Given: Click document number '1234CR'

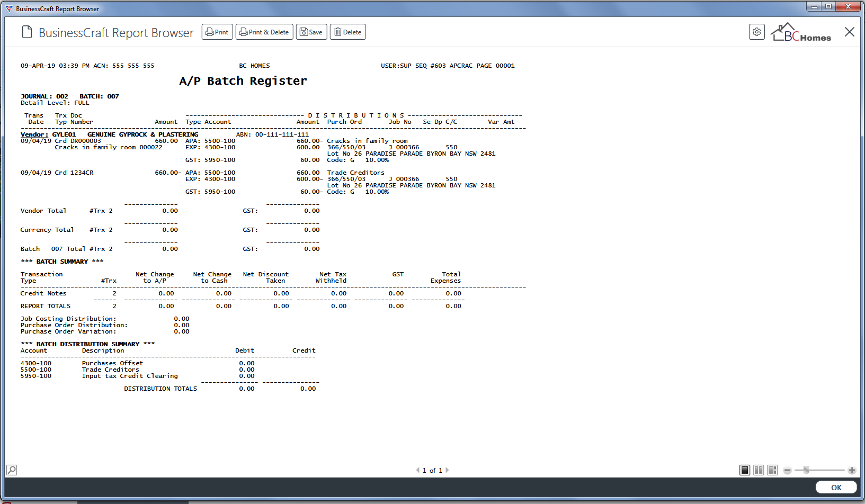Looking at the screenshot, I should click(x=82, y=173).
